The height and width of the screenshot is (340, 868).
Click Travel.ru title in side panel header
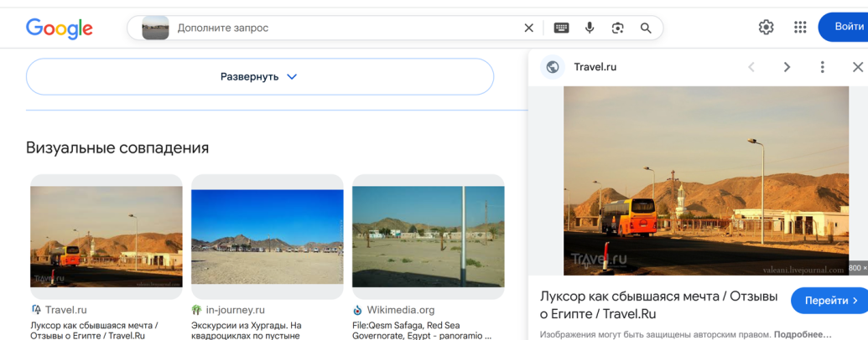tap(595, 68)
